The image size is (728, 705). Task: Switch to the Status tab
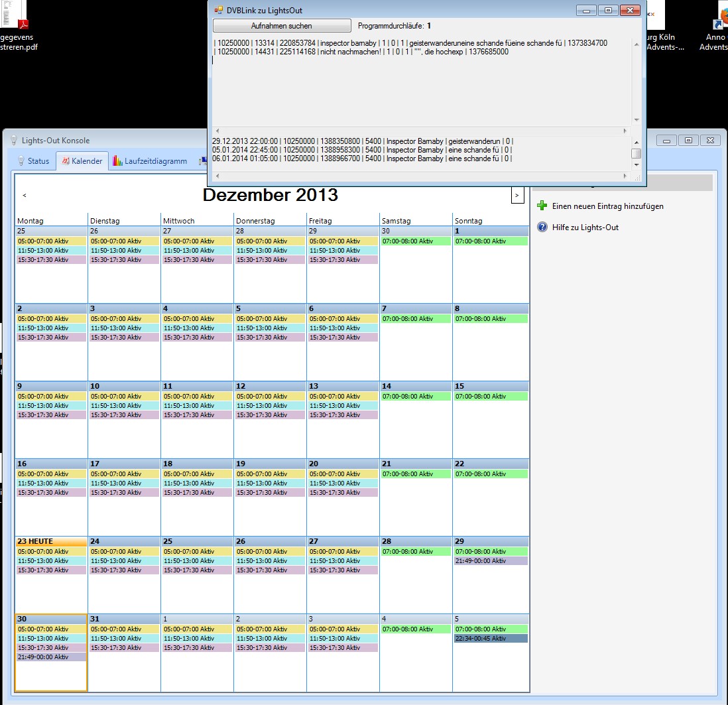coord(38,160)
